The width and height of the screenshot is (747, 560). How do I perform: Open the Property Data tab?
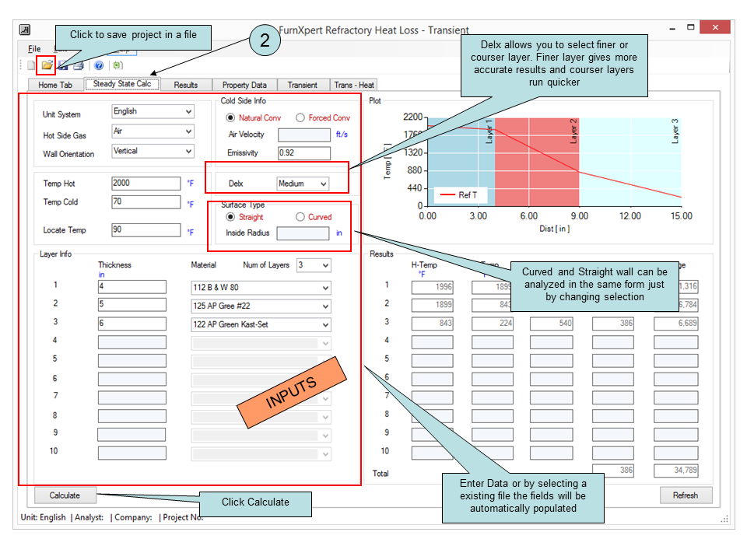244,85
